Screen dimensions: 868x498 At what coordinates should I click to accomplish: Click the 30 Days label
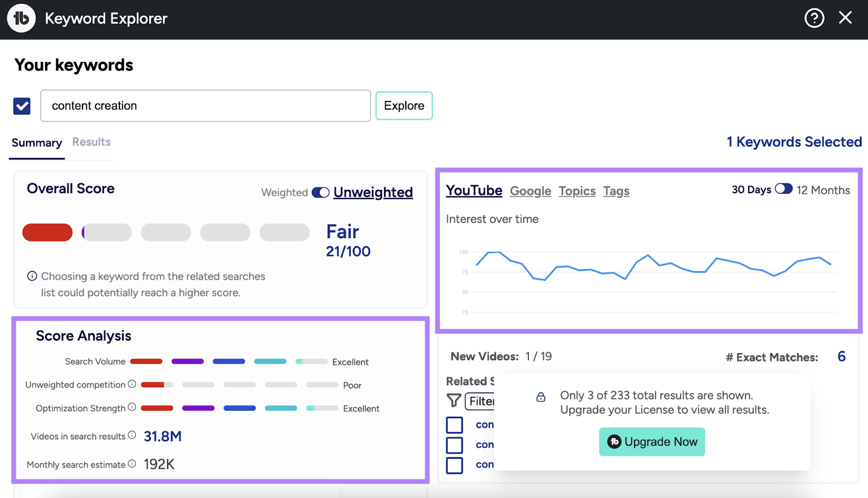coord(751,189)
